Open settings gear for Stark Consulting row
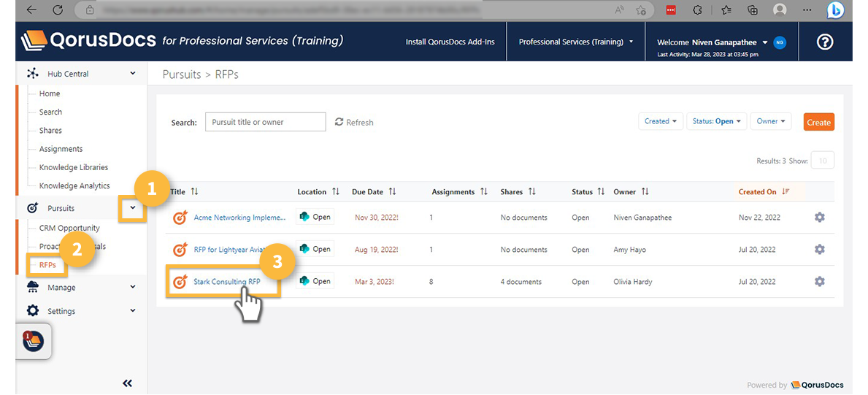This screenshot has width=868, height=395. click(x=819, y=281)
